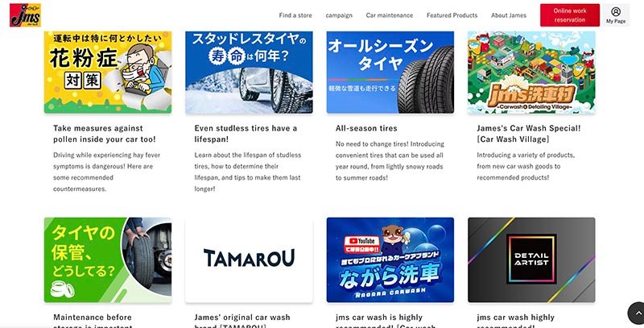Click the Online work reservation button
Screen dimensions: 644x328
point(570,15)
